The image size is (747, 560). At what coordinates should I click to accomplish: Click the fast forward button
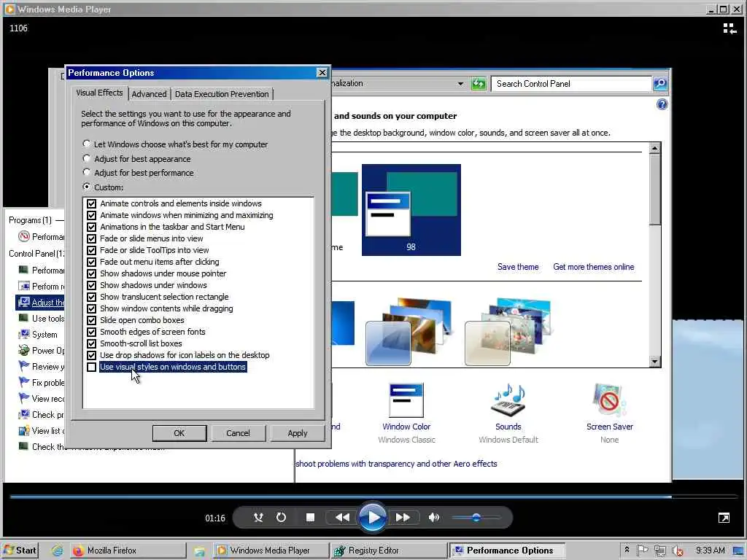(x=403, y=517)
